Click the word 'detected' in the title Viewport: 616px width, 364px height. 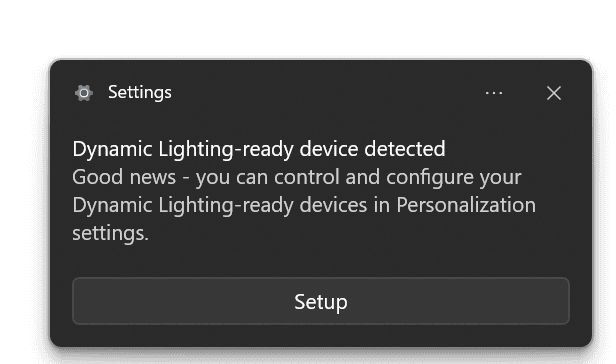[x=405, y=149]
